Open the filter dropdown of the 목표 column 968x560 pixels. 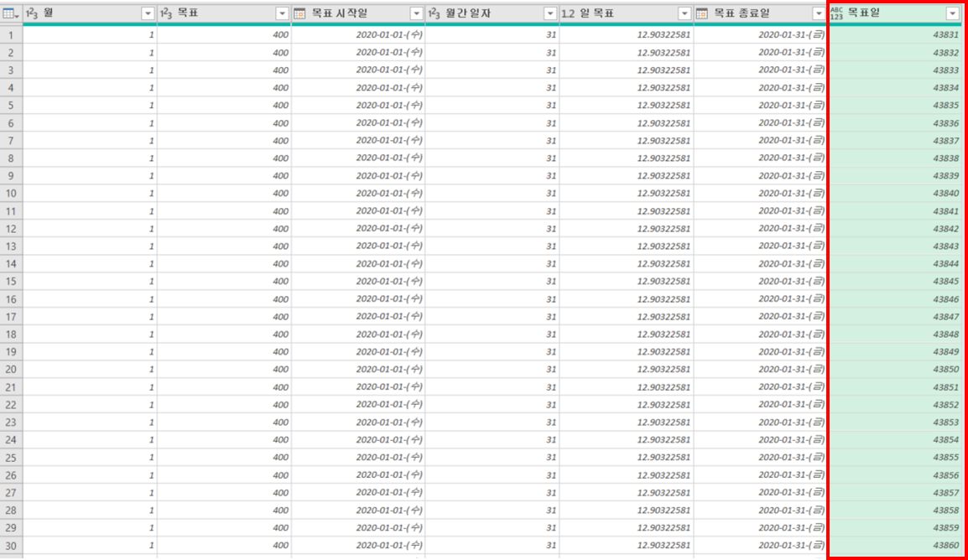282,13
